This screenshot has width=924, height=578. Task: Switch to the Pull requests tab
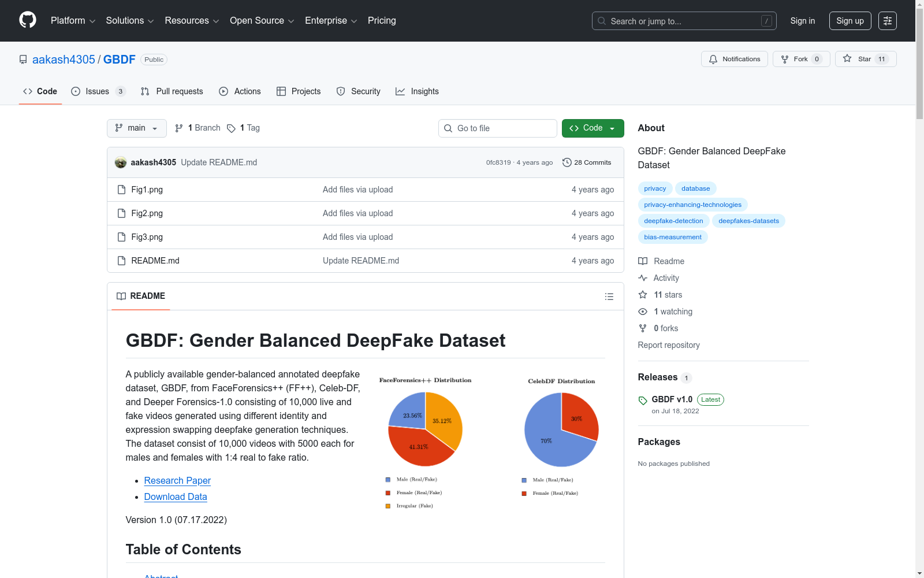172,91
